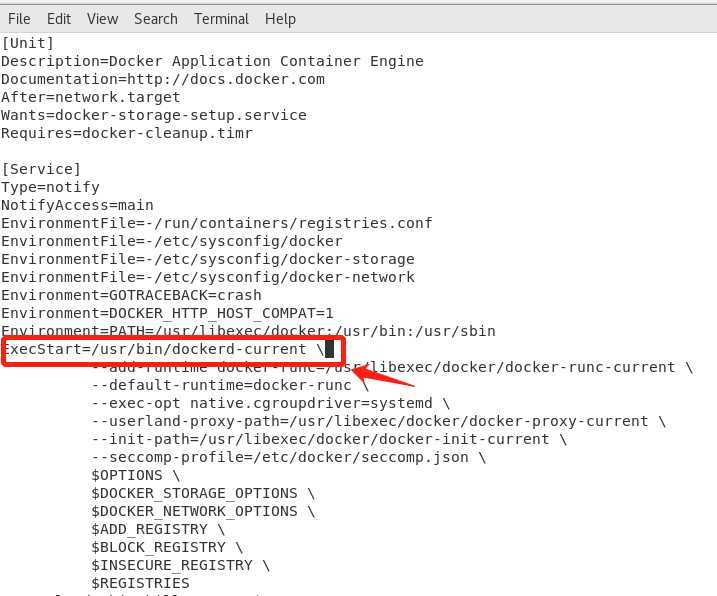The image size is (717, 596).
Task: Click the $DOCKER_STORAGE_OPTIONS line
Action: click(203, 494)
